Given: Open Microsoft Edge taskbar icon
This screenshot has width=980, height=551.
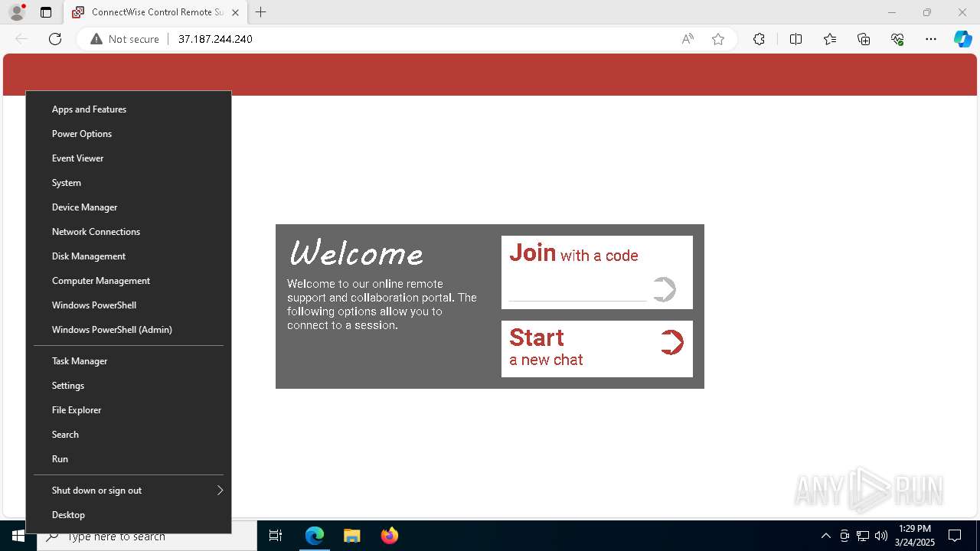Looking at the screenshot, I should tap(315, 536).
